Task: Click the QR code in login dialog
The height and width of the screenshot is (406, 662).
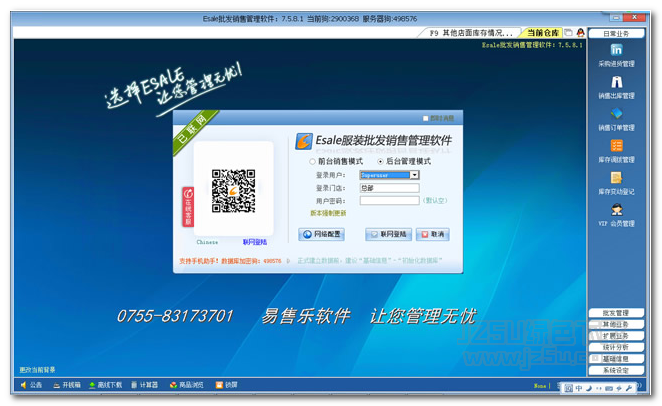Action: (x=233, y=191)
